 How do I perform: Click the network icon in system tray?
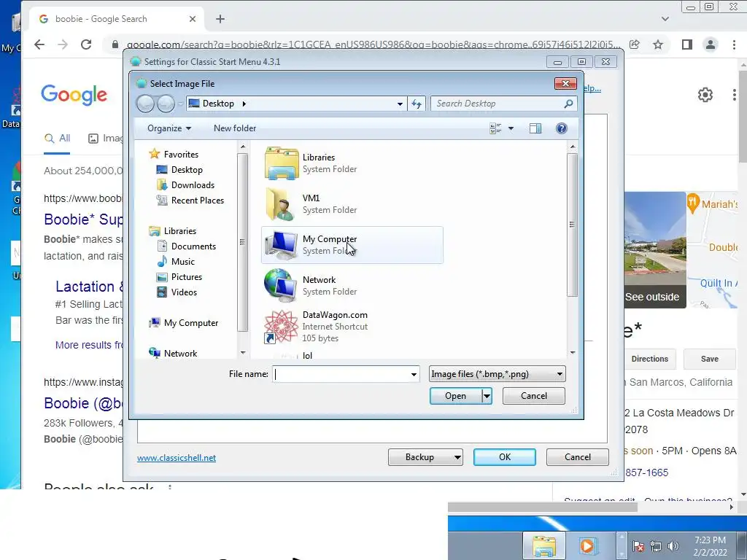click(656, 546)
